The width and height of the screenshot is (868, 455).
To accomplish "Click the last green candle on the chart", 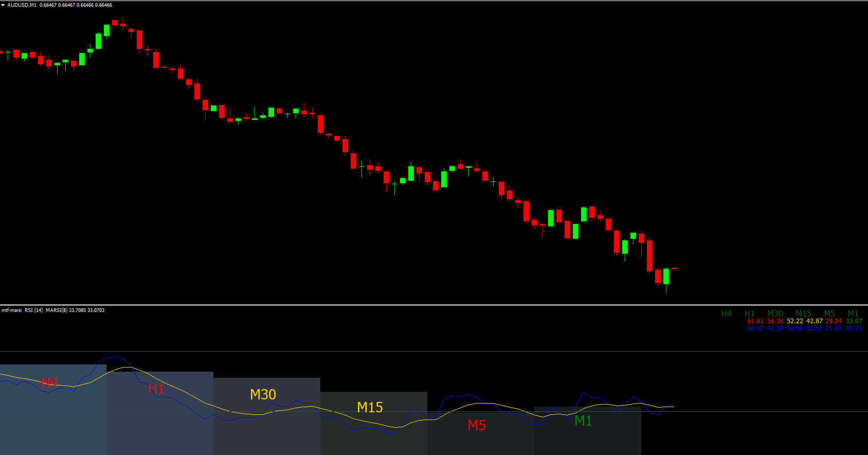I will click(666, 276).
